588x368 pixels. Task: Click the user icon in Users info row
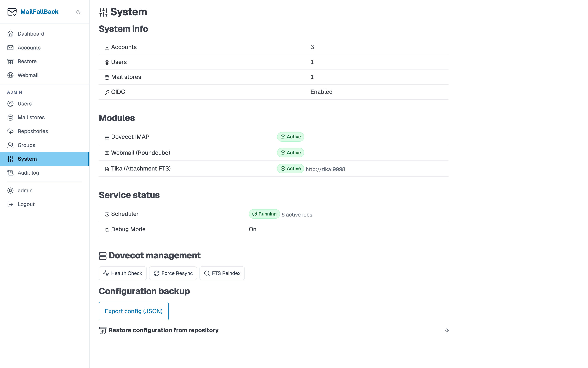pos(107,63)
